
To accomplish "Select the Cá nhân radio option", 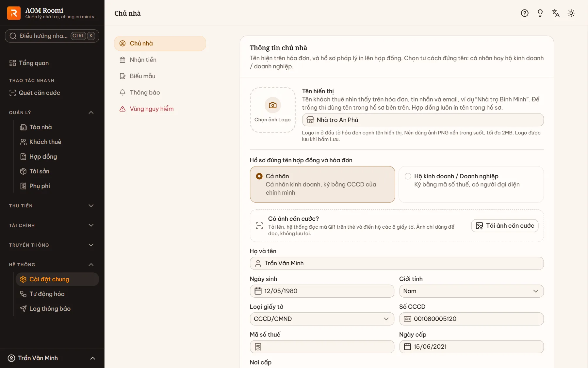I will pos(259,176).
